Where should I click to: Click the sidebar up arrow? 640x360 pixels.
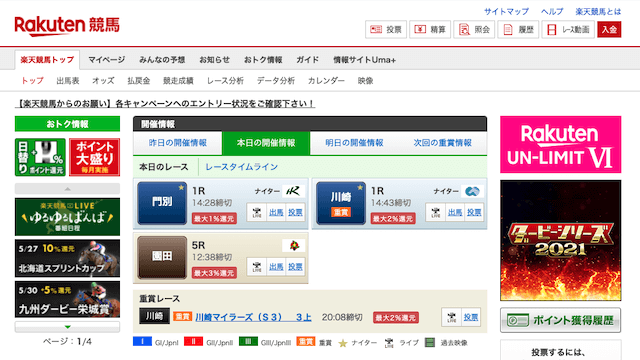click(x=67, y=189)
